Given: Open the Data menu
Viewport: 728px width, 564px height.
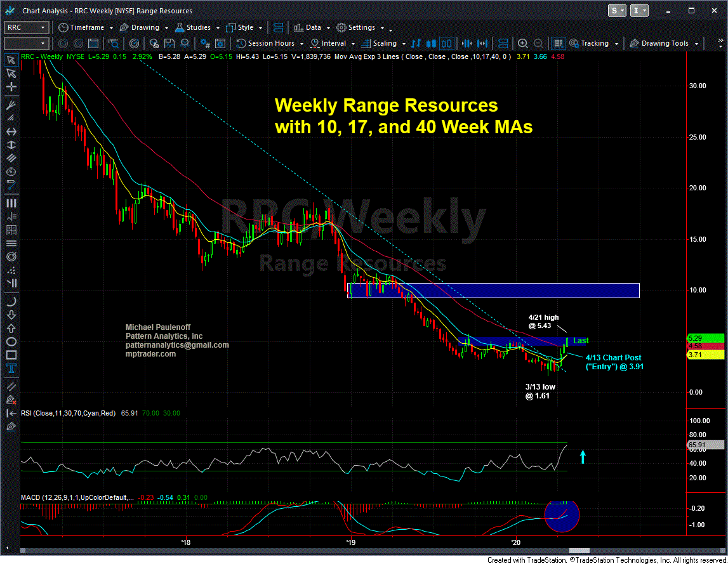Looking at the screenshot, I should pyautogui.click(x=308, y=28).
